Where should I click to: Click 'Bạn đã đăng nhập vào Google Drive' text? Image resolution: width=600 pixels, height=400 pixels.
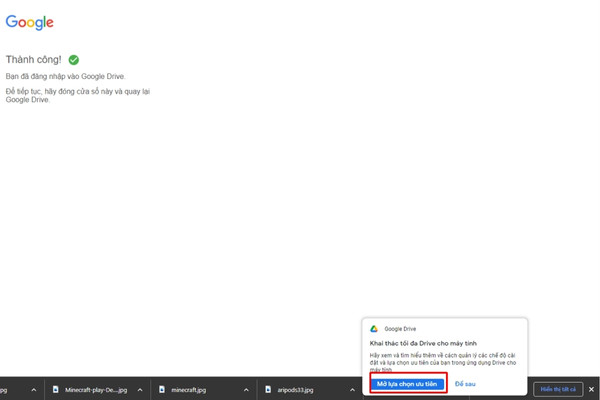(65, 77)
